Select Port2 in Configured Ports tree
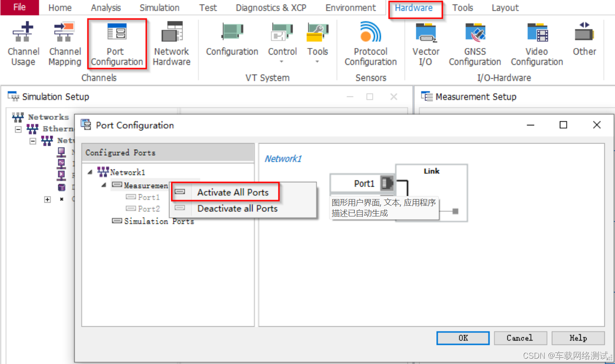The width and height of the screenshot is (615, 364). click(x=149, y=208)
